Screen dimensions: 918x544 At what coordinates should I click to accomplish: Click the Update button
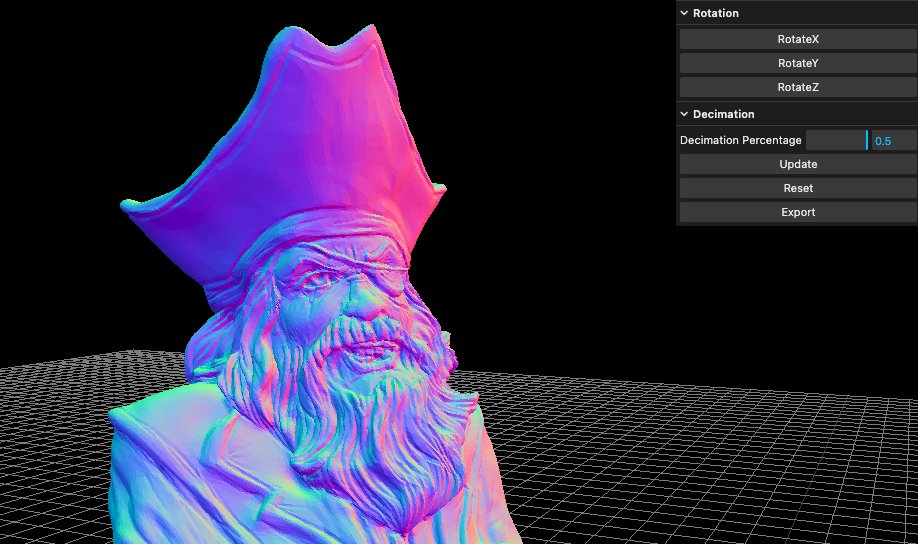797,165
